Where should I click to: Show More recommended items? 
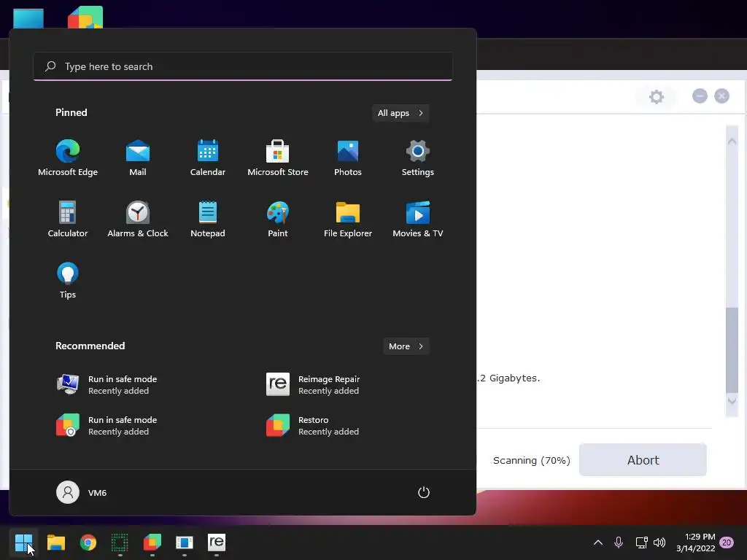(406, 346)
